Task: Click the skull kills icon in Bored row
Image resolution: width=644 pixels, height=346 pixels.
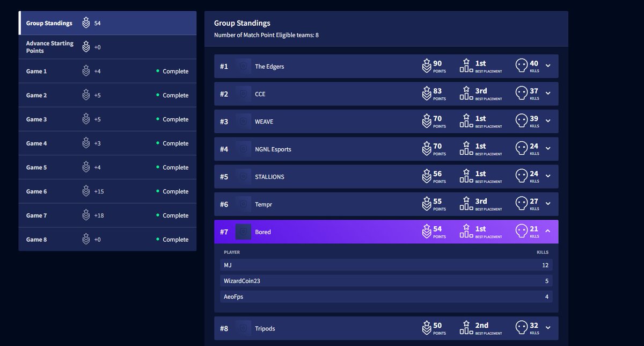Action: [522, 232]
